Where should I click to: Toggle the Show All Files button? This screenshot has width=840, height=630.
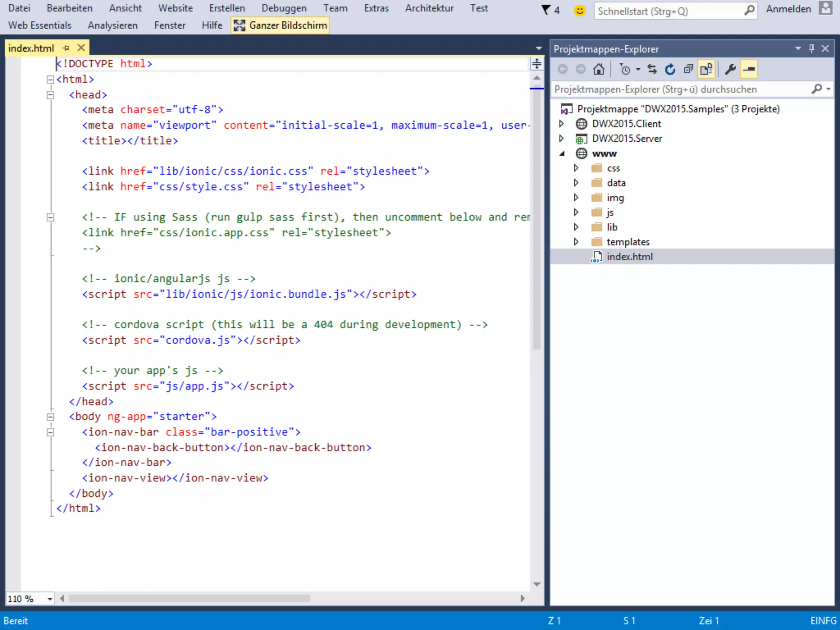706,69
